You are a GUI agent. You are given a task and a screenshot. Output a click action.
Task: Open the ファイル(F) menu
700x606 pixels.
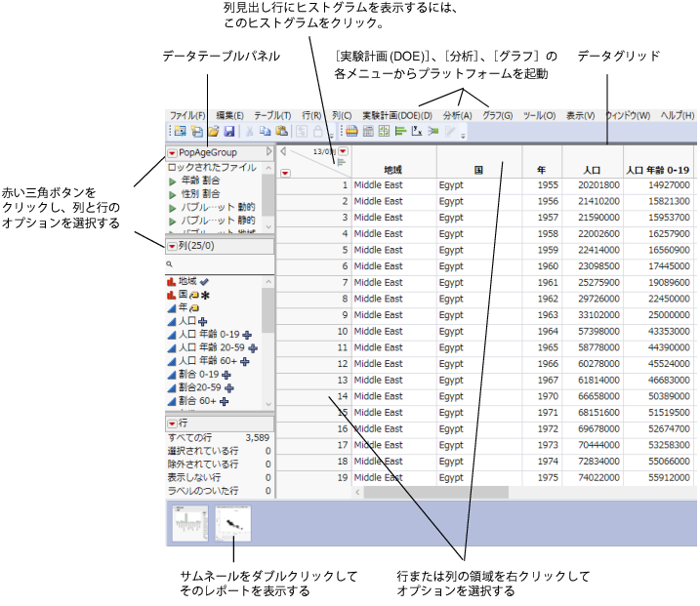(187, 115)
